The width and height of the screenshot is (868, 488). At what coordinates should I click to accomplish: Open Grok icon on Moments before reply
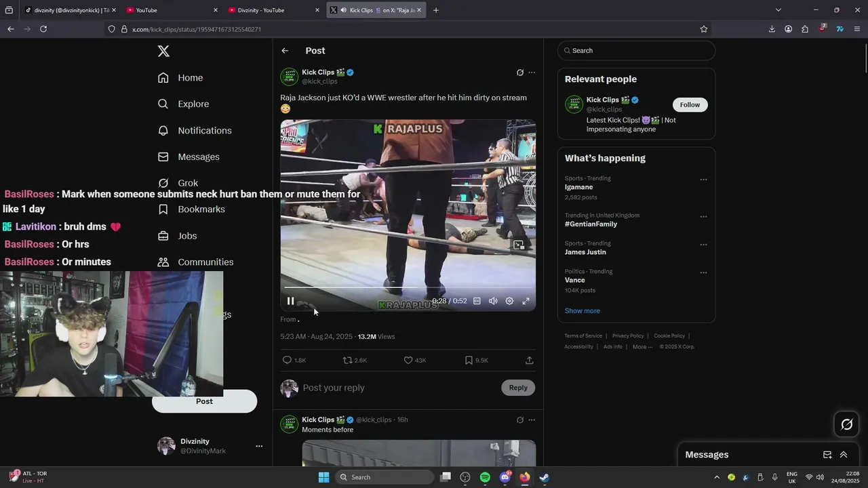click(x=520, y=420)
